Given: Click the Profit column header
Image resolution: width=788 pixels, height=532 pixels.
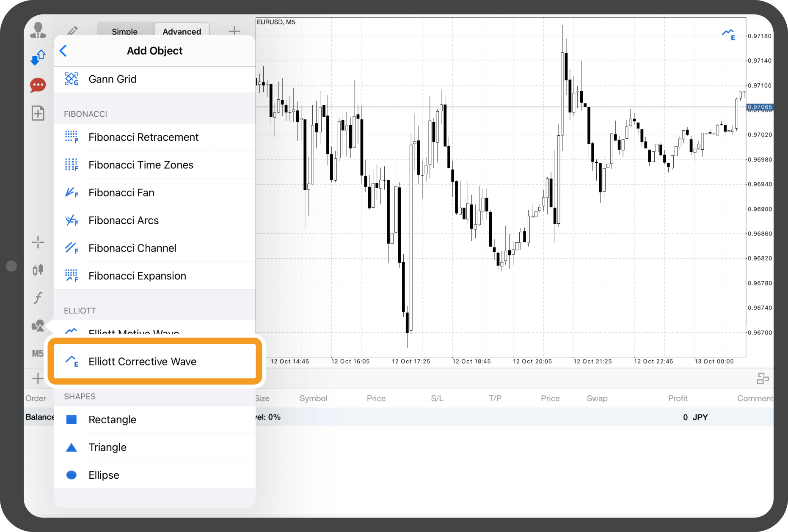Looking at the screenshot, I should [678, 398].
